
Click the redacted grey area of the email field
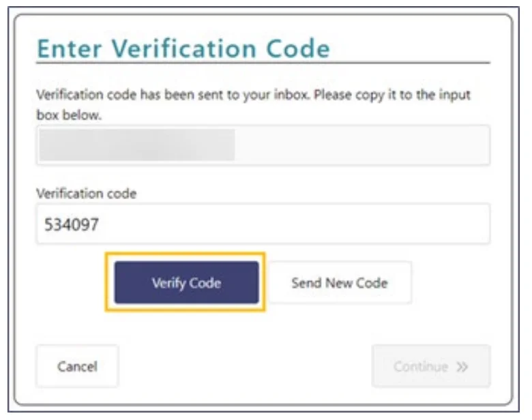click(136, 145)
